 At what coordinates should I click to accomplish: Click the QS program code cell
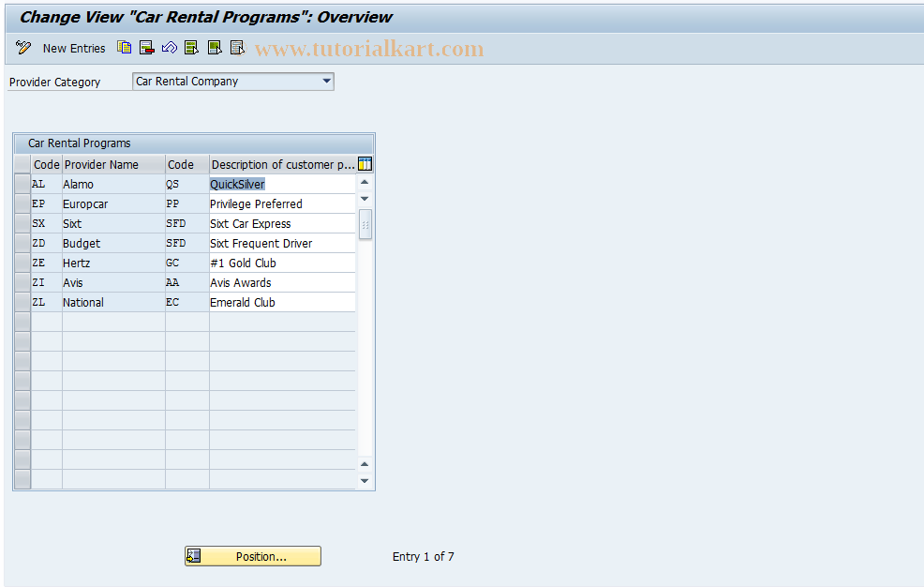187,184
